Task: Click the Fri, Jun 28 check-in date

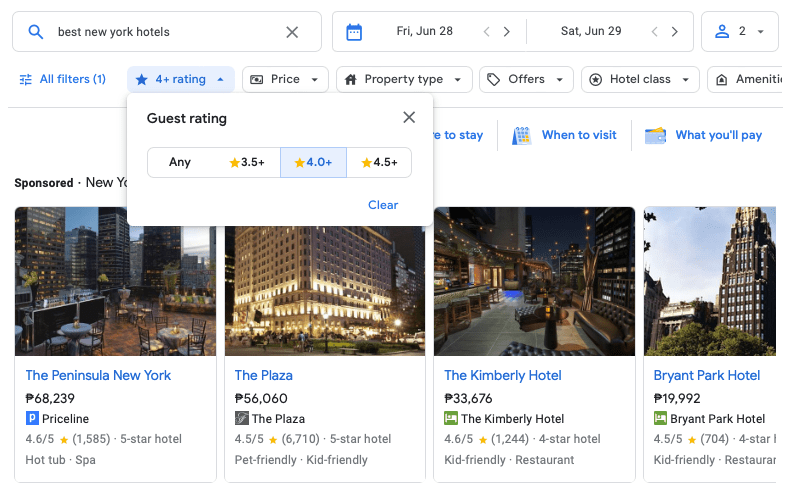Action: click(x=424, y=31)
